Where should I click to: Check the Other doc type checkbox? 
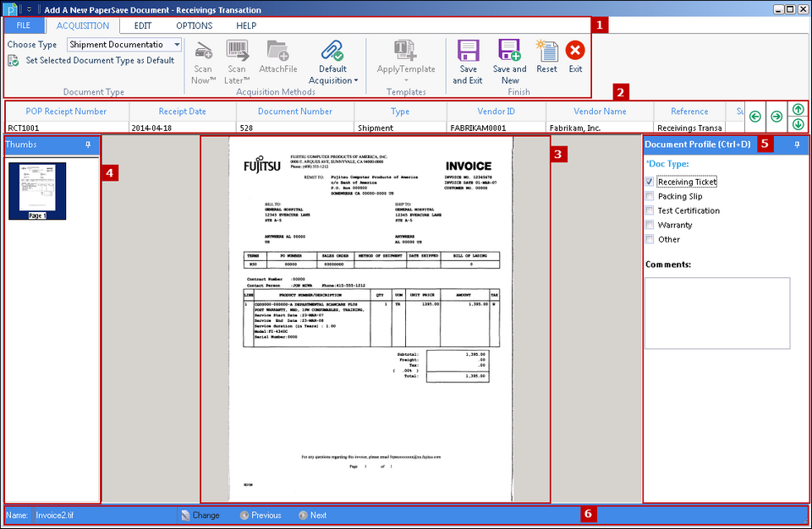[650, 239]
